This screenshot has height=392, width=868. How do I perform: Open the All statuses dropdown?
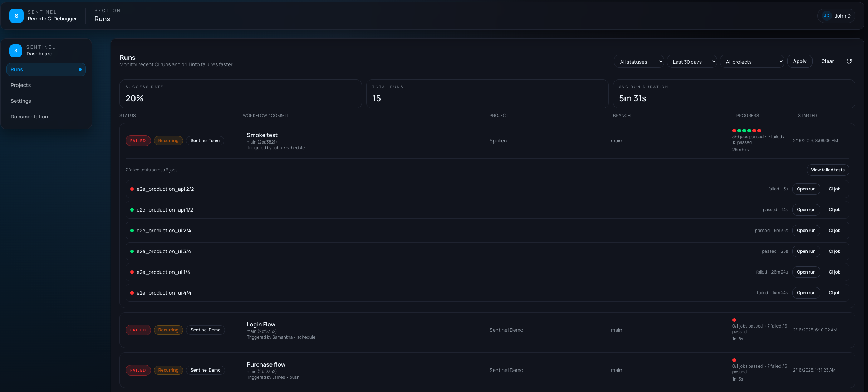coord(639,62)
